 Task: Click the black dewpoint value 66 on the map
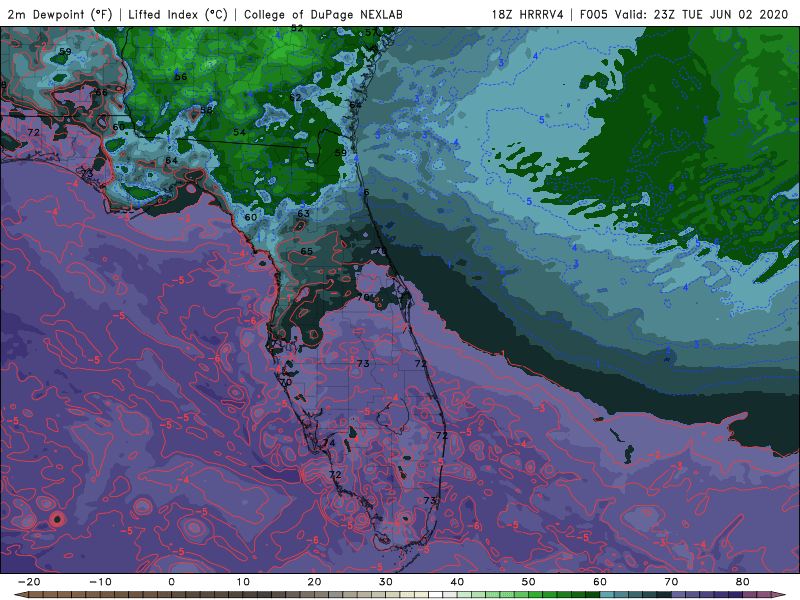[x=102, y=92]
